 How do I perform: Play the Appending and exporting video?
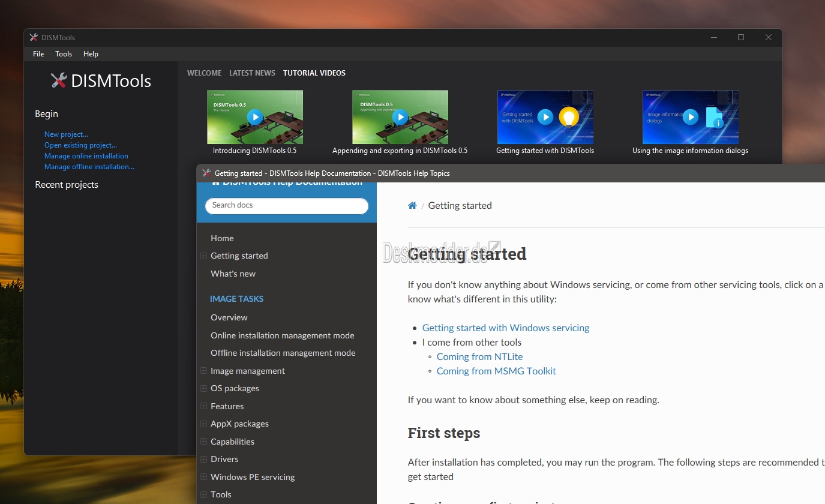click(x=400, y=117)
